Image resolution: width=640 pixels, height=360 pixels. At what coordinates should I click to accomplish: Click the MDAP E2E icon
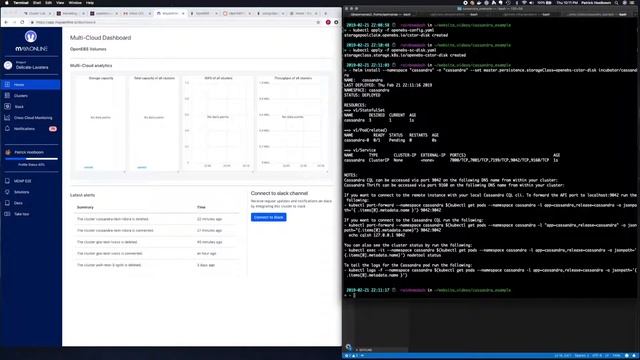pyautogui.click(x=7, y=181)
